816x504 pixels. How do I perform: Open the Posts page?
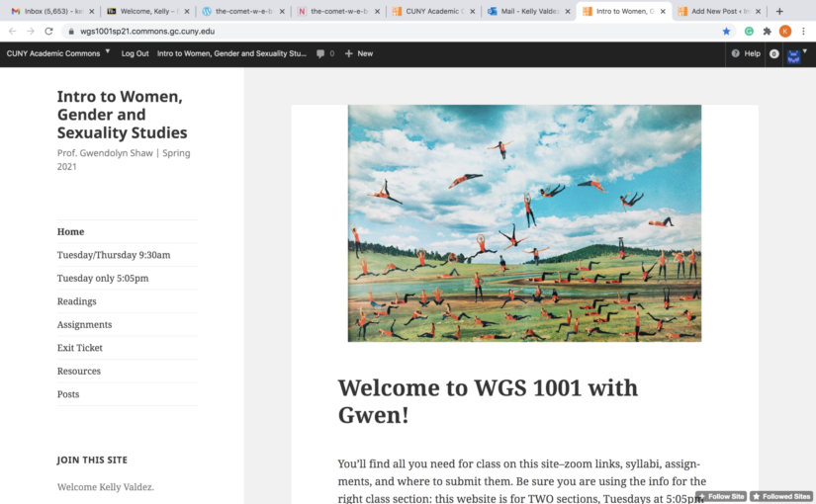[68, 394]
